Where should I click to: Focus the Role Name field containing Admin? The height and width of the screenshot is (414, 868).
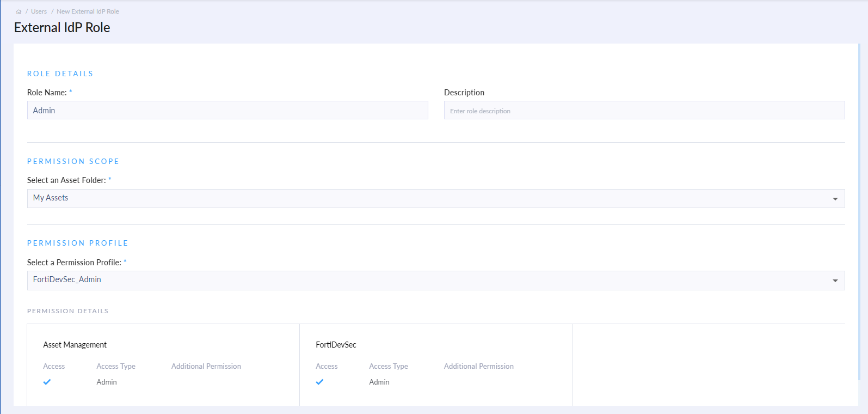227,110
